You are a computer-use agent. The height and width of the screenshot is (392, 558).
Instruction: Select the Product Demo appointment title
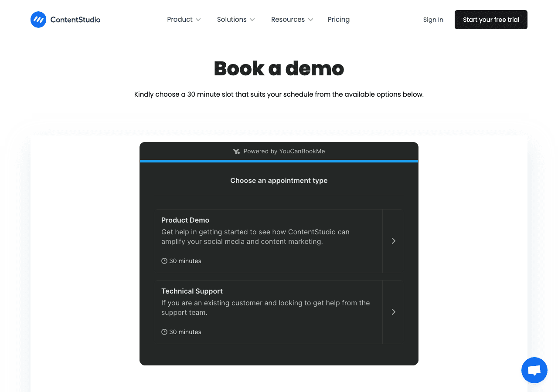pyautogui.click(x=185, y=220)
